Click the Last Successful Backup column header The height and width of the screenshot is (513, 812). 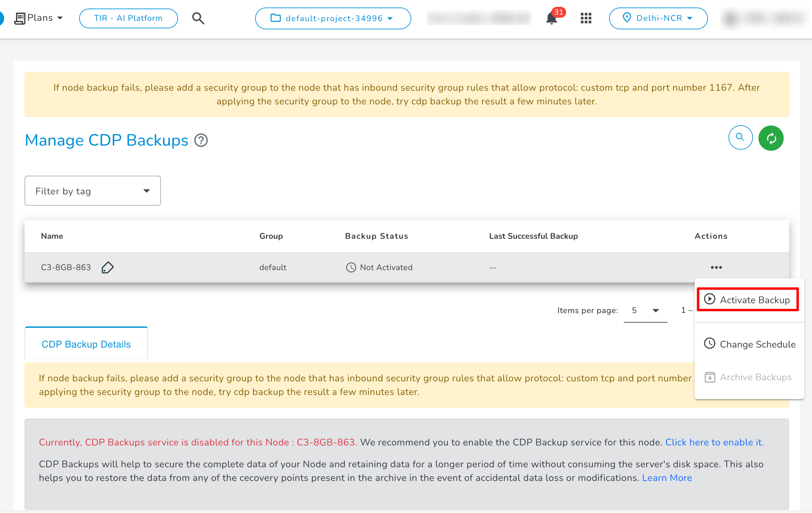[533, 236]
